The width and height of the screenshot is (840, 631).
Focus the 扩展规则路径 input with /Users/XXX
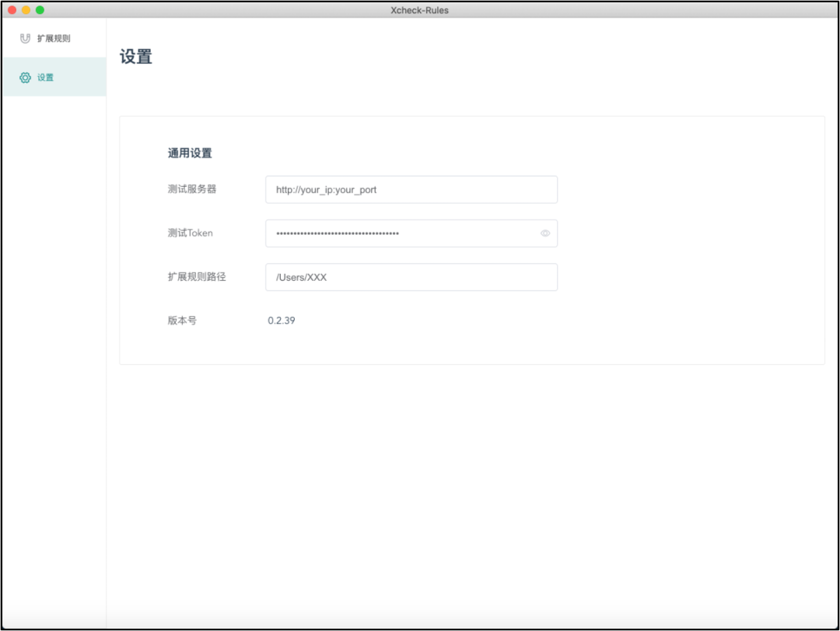411,277
